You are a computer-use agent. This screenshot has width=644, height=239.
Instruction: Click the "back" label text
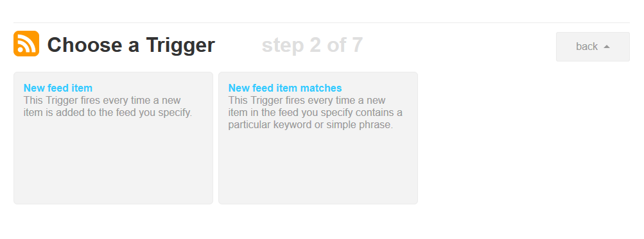click(x=586, y=47)
